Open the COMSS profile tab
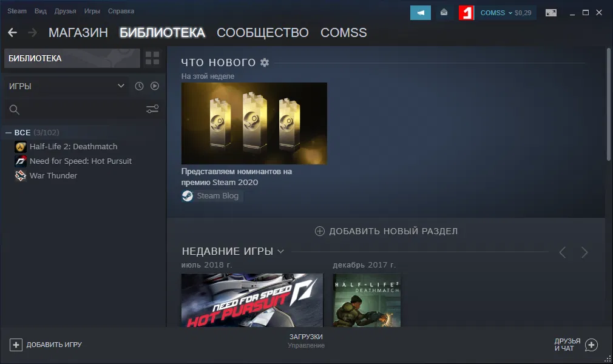 344,32
